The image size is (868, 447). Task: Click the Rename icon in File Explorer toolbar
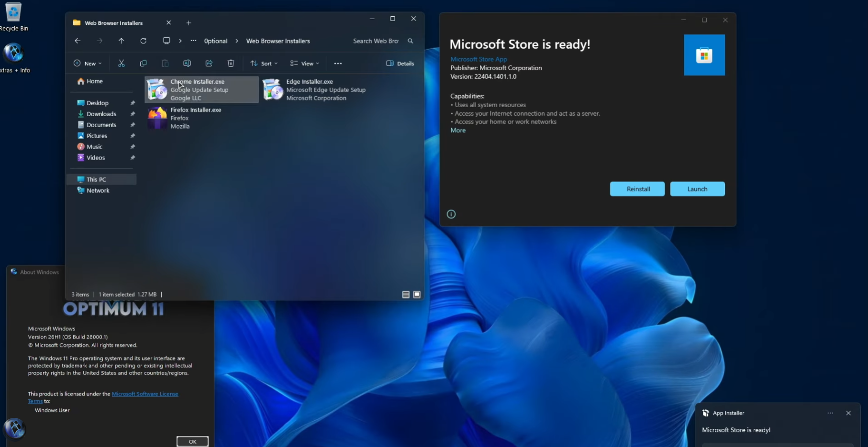[x=187, y=63]
